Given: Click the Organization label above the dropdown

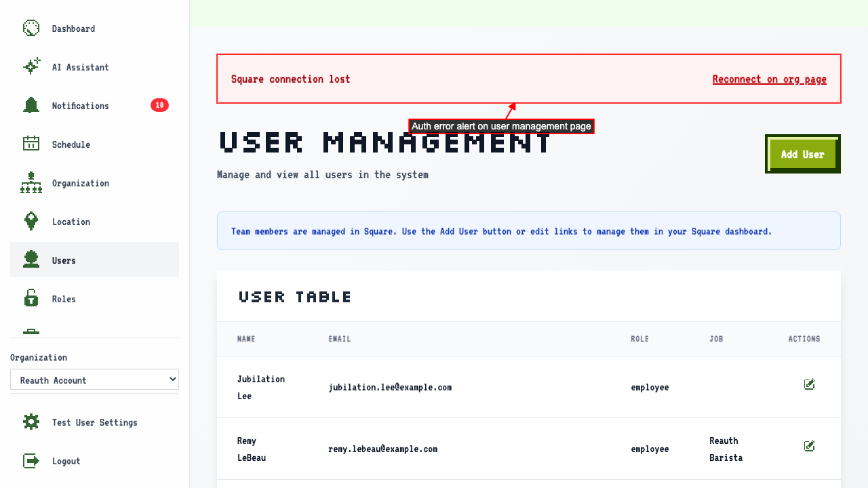Looking at the screenshot, I should click(x=39, y=357).
